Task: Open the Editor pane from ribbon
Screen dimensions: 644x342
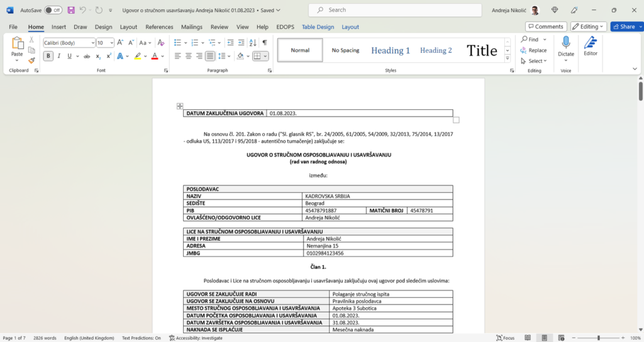Action: [x=590, y=47]
